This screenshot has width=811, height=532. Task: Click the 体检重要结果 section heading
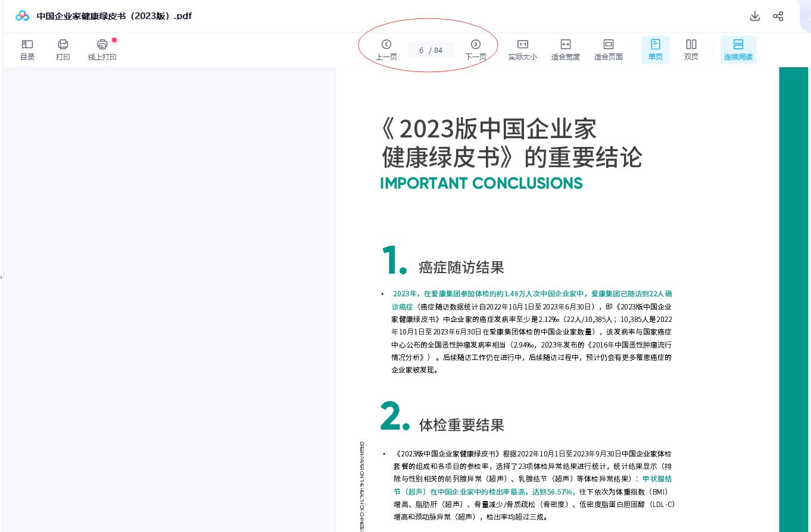[461, 425]
